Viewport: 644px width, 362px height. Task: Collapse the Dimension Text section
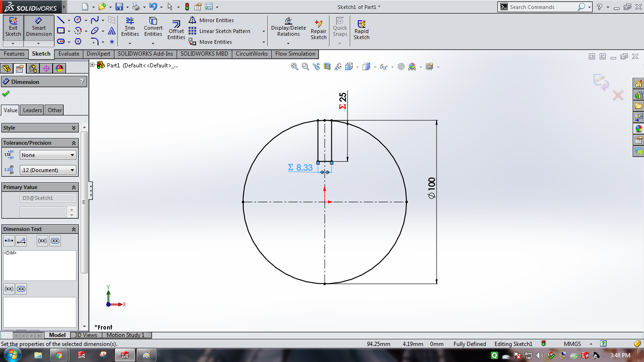(74, 229)
